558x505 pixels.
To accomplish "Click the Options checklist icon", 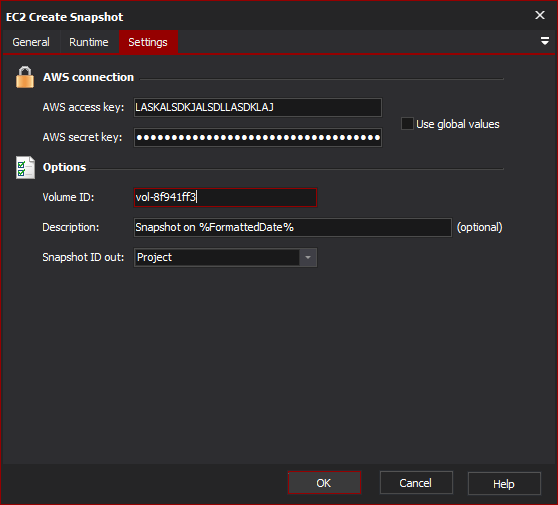I will (25, 167).
